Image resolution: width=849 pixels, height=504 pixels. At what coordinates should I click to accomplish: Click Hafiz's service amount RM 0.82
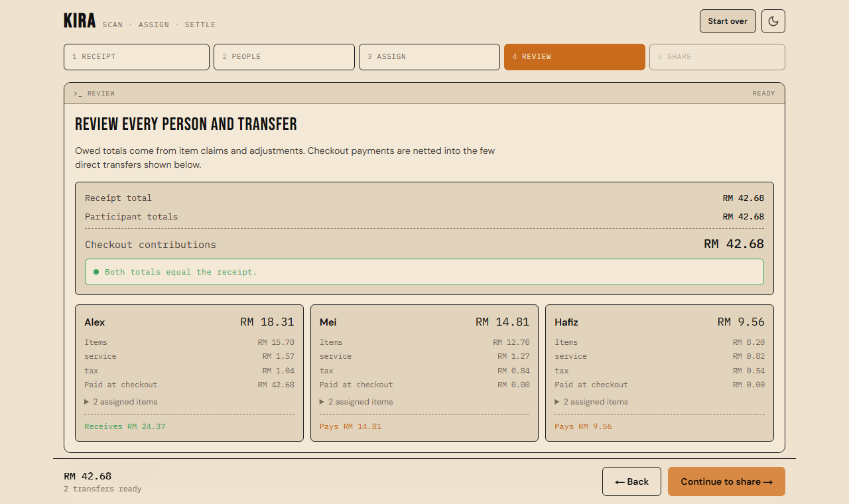[x=749, y=356]
